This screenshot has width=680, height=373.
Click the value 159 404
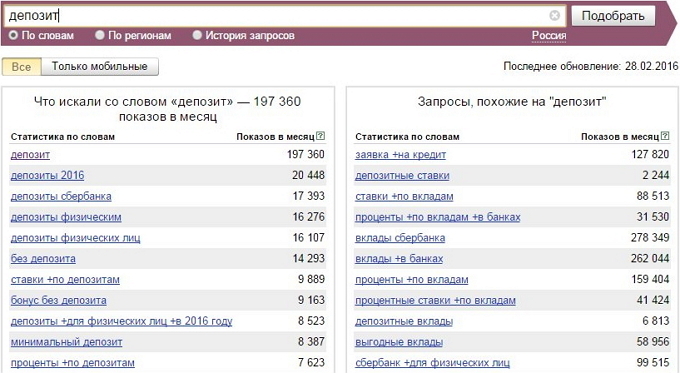(651, 279)
